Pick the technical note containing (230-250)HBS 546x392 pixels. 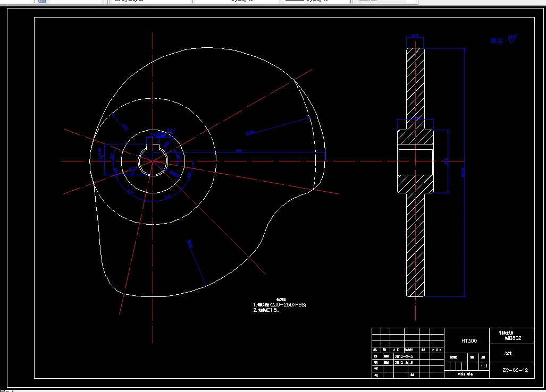point(280,305)
